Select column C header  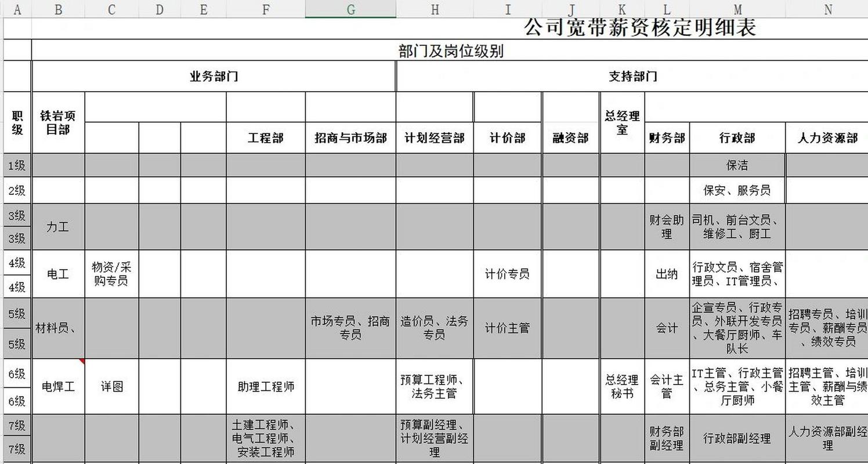(x=111, y=9)
